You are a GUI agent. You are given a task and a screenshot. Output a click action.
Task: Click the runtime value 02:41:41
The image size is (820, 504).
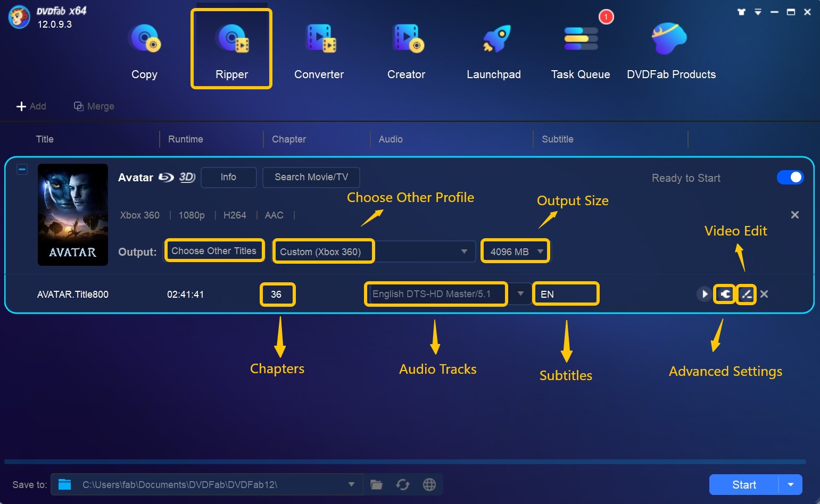[x=185, y=295]
